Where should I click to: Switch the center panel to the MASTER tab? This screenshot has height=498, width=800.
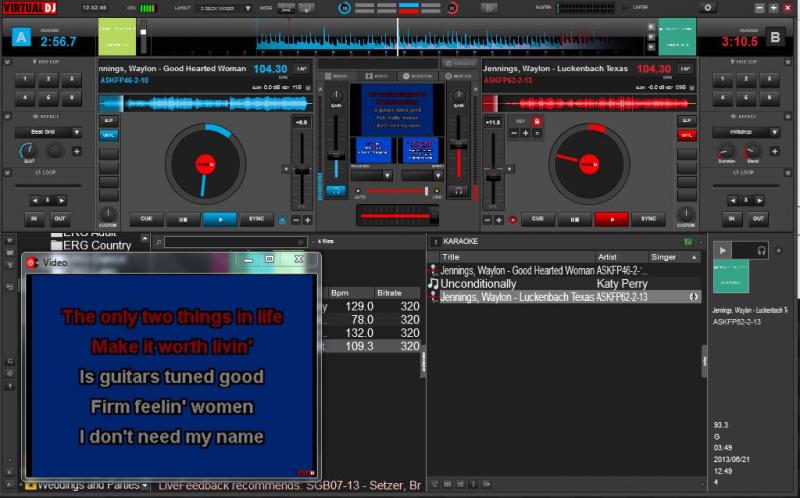(458, 76)
